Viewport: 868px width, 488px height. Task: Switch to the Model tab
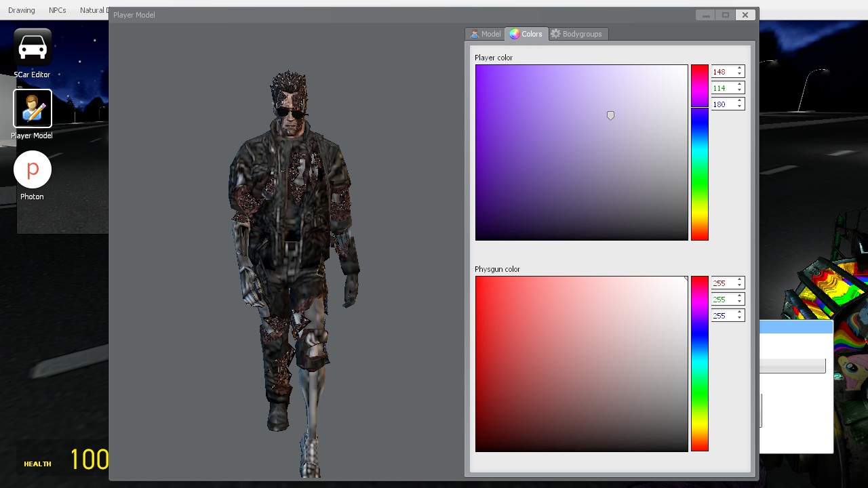(485, 34)
